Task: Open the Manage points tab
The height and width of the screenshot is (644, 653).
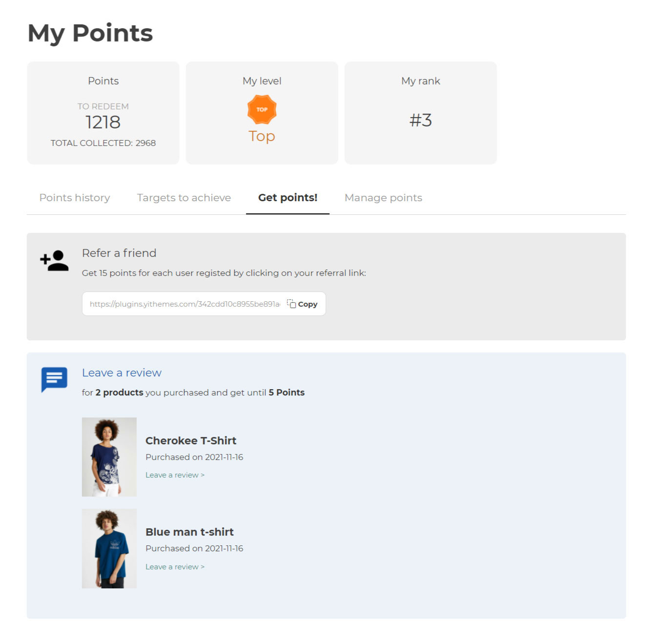Action: [x=383, y=198]
